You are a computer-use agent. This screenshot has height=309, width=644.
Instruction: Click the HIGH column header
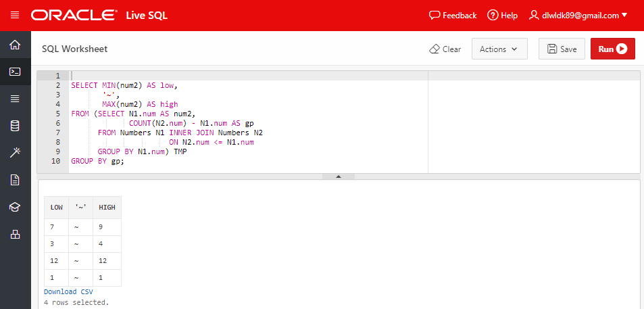(x=107, y=208)
